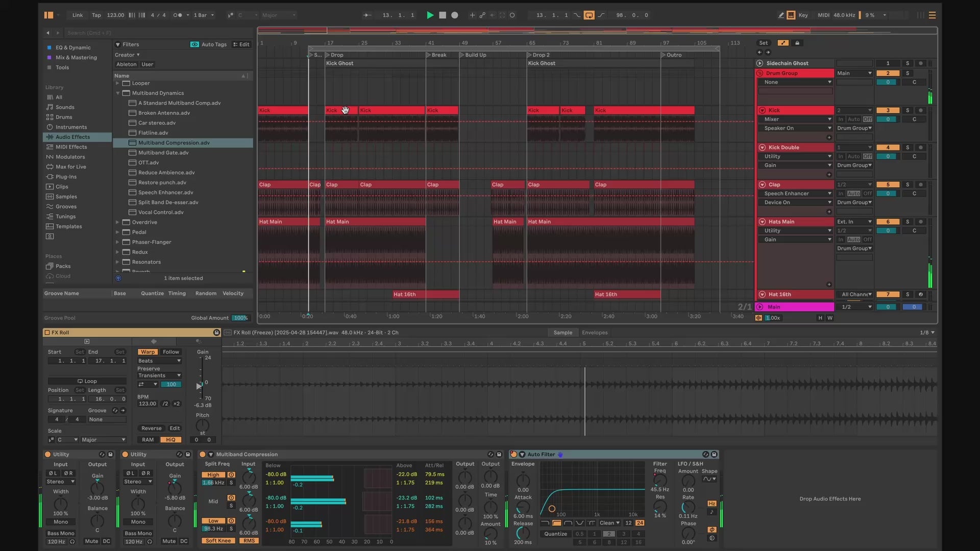
Task: Open the Beats warp mode dropdown
Action: (x=159, y=361)
